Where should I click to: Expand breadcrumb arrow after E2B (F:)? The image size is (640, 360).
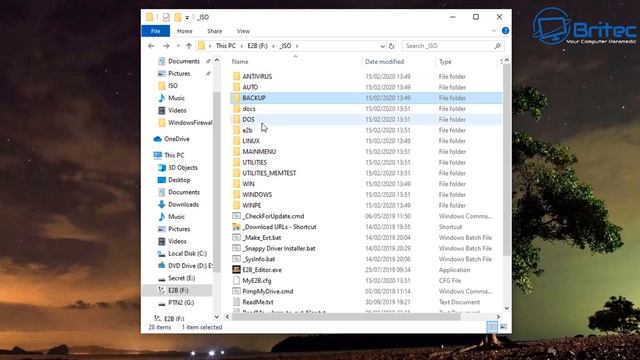pyautogui.click(x=273, y=46)
